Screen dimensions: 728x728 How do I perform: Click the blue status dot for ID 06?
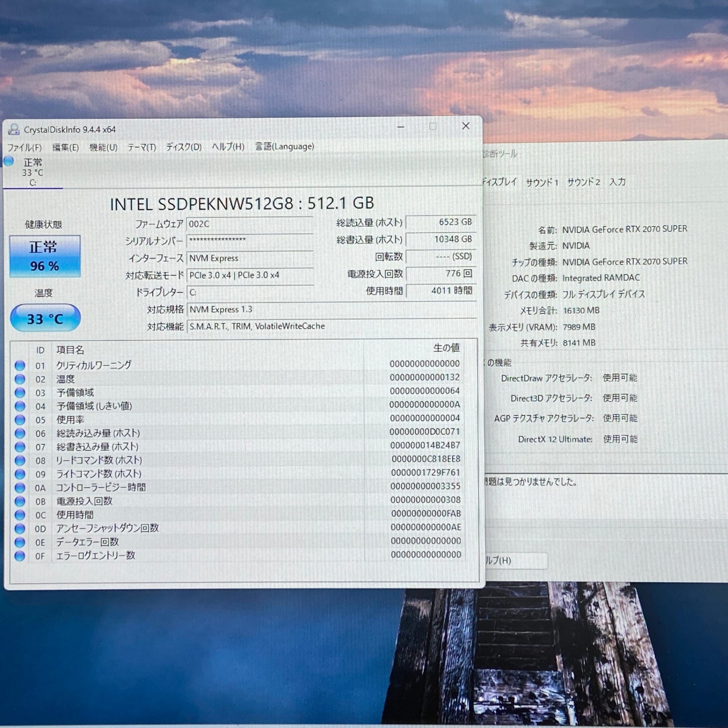[x=20, y=433]
